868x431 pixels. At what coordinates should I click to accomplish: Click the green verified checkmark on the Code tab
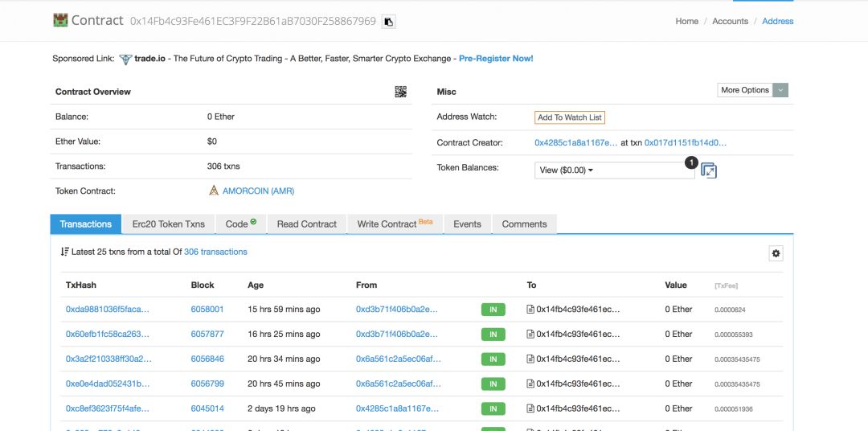[x=253, y=222]
